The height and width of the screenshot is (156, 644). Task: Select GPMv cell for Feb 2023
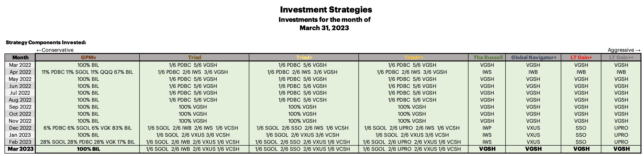point(88,142)
